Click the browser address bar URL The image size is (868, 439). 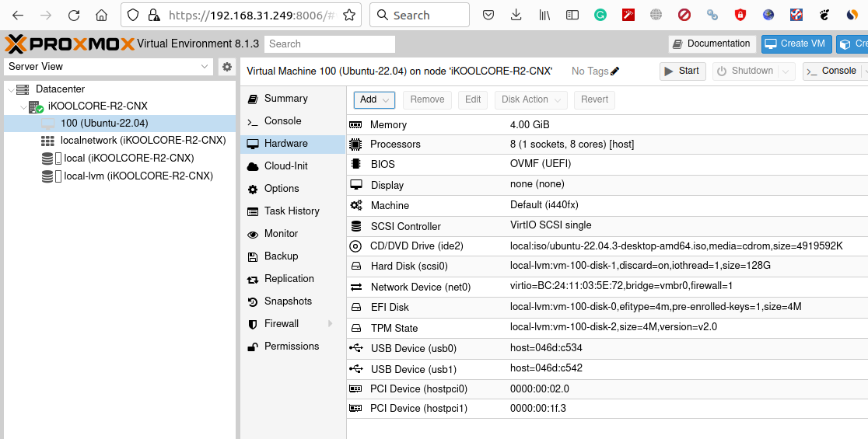(252, 16)
